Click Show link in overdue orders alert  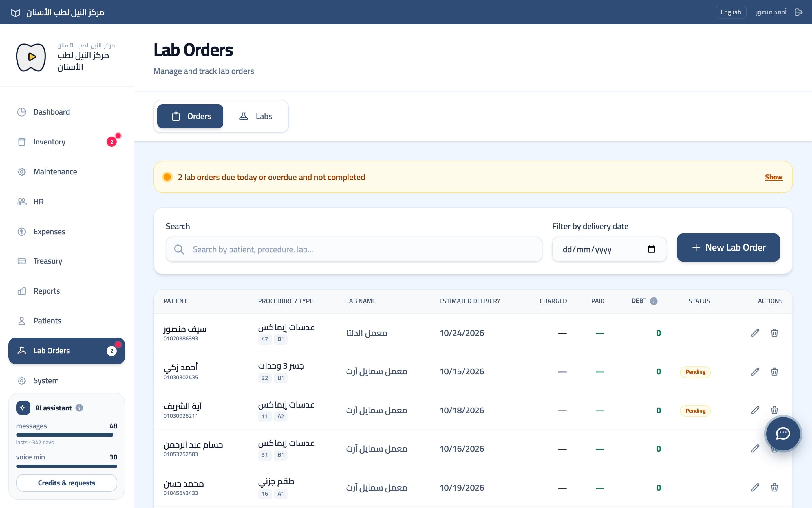tap(773, 177)
